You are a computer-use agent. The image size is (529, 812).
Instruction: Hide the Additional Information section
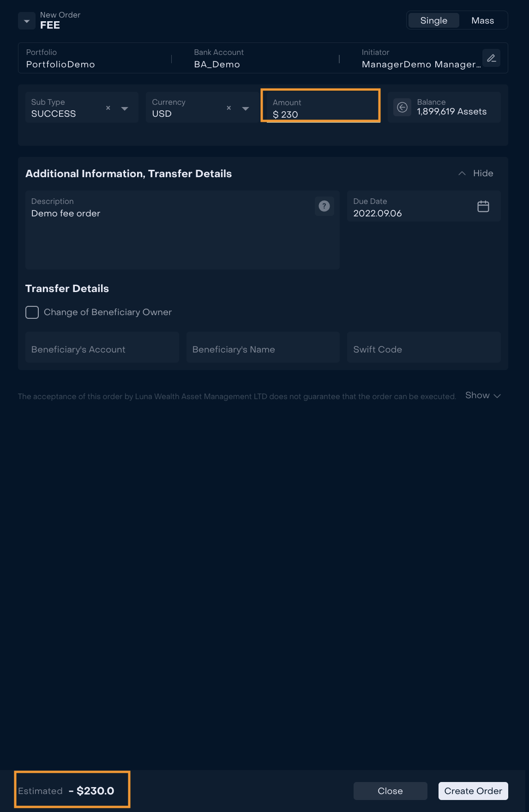[x=476, y=173]
